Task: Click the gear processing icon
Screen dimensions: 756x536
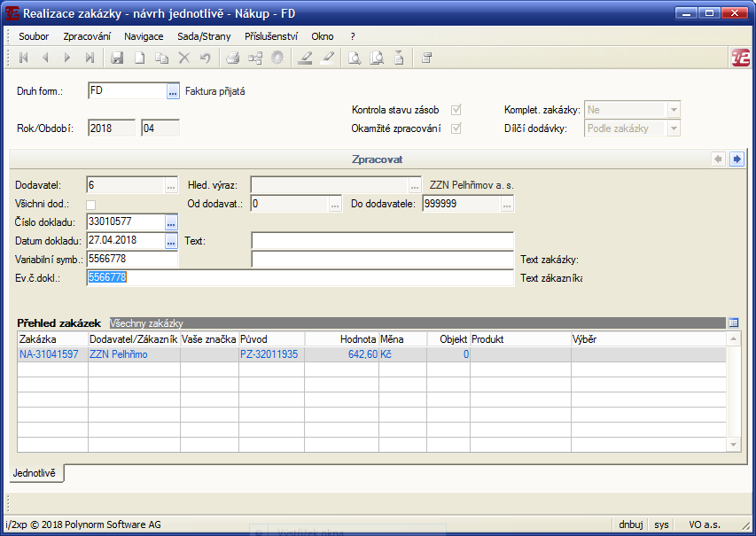Action: pyautogui.click(x=277, y=58)
